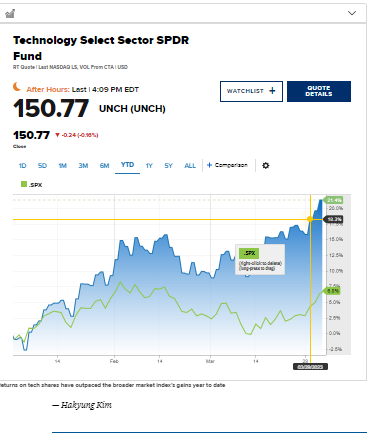Collapse the widget using top chevron
Image resolution: width=367 pixels, height=435 pixels.
[352, 13]
